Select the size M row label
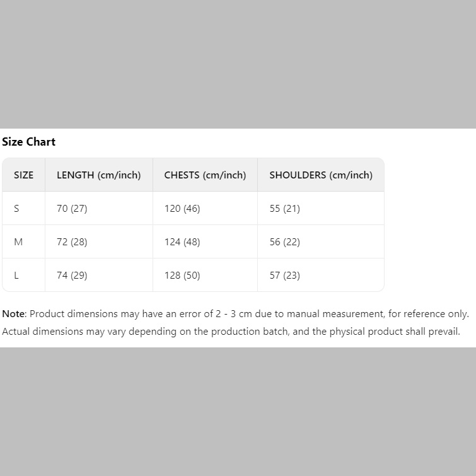 pyautogui.click(x=18, y=242)
